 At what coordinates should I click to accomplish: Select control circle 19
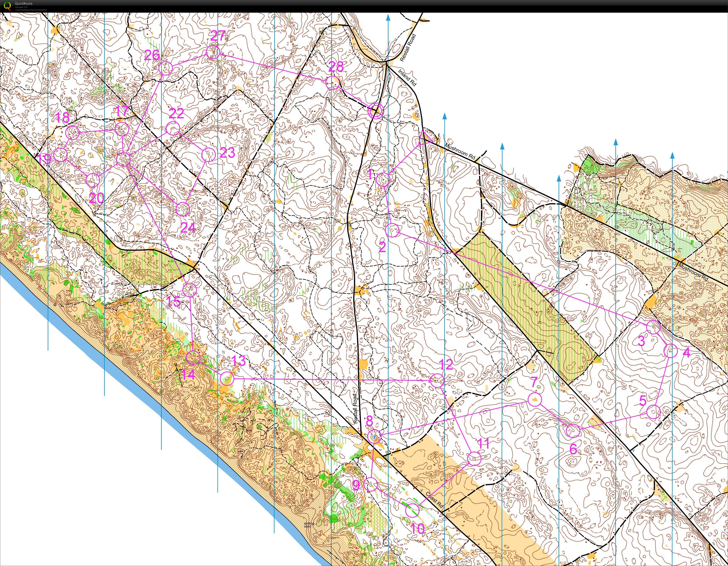tap(61, 154)
